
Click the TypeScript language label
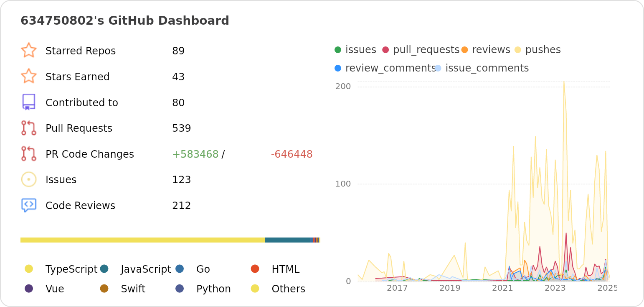click(71, 269)
